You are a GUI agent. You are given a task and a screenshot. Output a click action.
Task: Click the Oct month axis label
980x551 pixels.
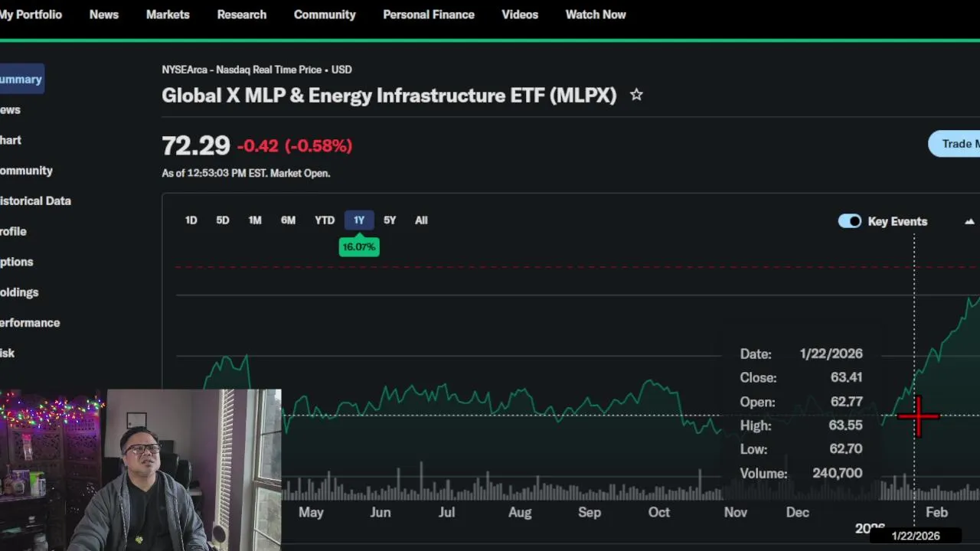pyautogui.click(x=659, y=513)
